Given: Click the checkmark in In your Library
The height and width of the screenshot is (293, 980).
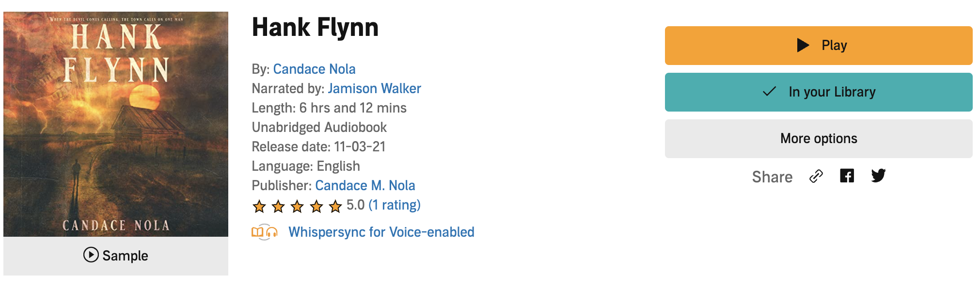Looking at the screenshot, I should click(769, 92).
